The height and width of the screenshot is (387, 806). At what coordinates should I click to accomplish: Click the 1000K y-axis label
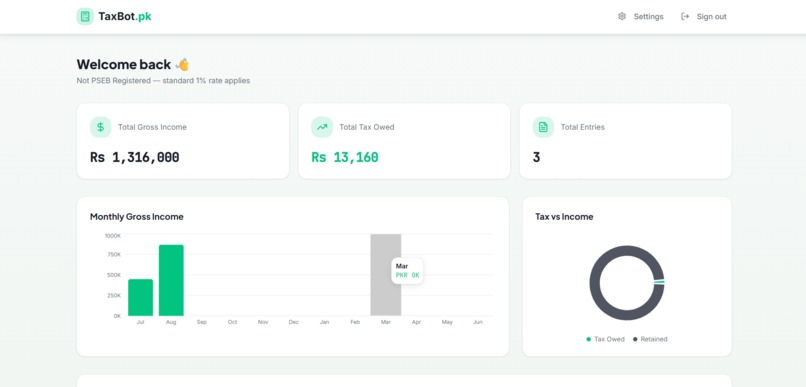(113, 235)
